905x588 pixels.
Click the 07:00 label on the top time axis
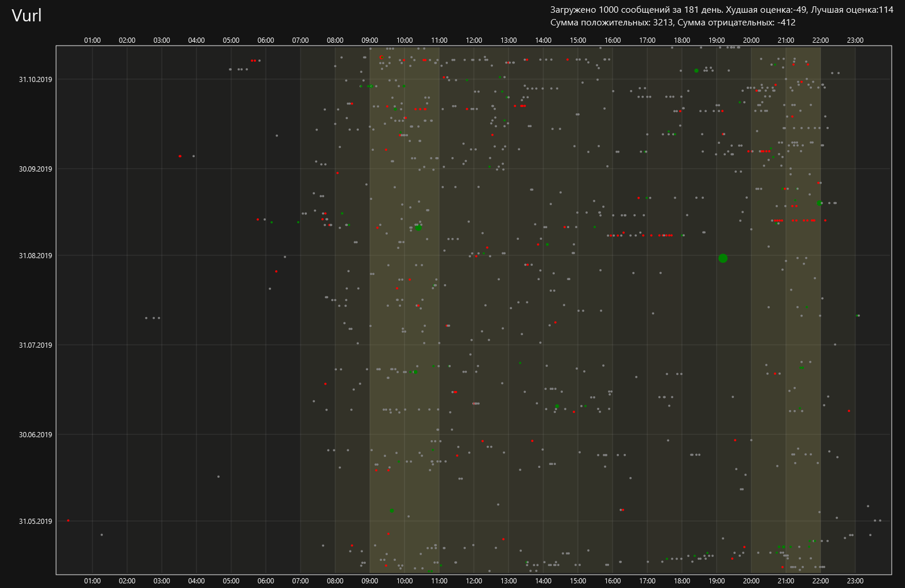(301, 40)
